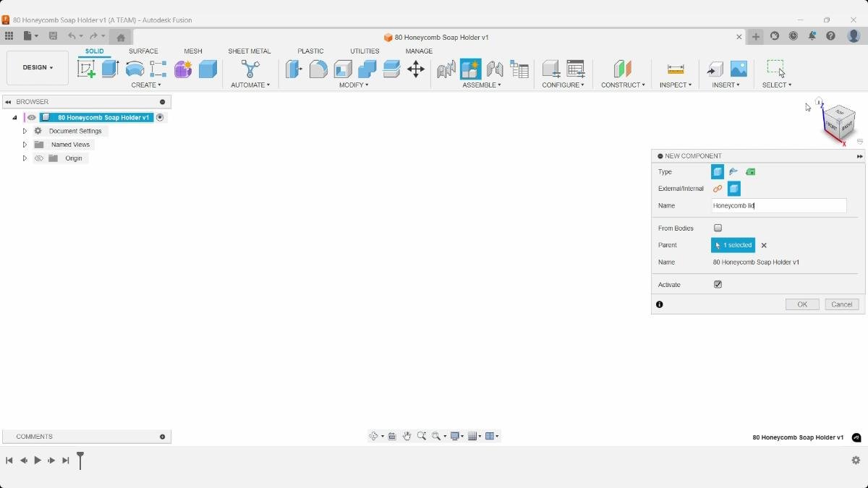Select the As-Built Joint tool

(x=495, y=69)
